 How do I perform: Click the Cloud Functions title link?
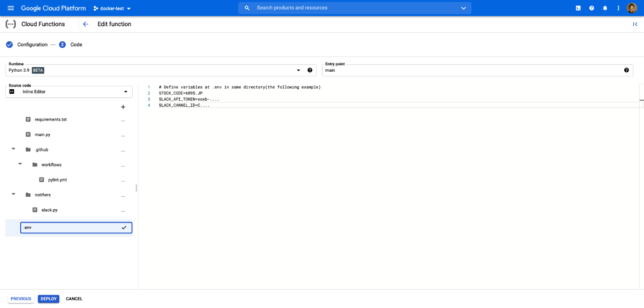tap(43, 24)
